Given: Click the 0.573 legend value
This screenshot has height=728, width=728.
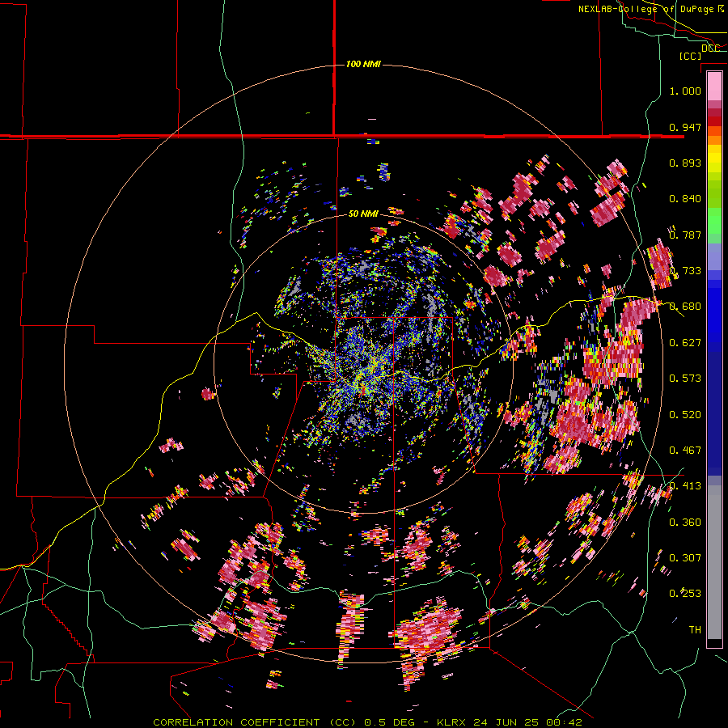Looking at the screenshot, I should [x=685, y=379].
